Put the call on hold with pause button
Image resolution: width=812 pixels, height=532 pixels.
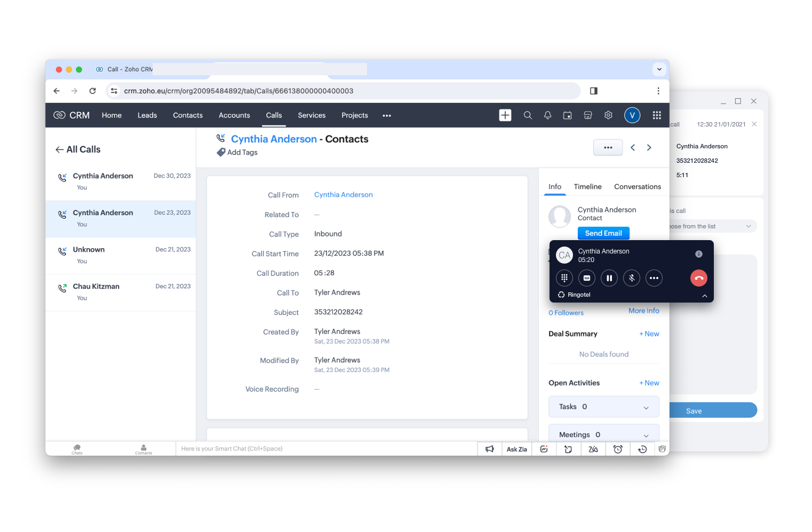point(609,278)
